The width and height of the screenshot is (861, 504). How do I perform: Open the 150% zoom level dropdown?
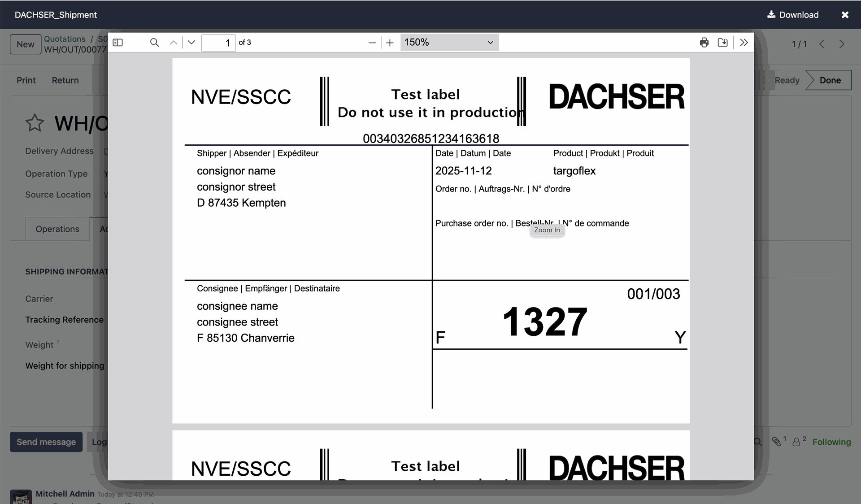[x=449, y=43]
